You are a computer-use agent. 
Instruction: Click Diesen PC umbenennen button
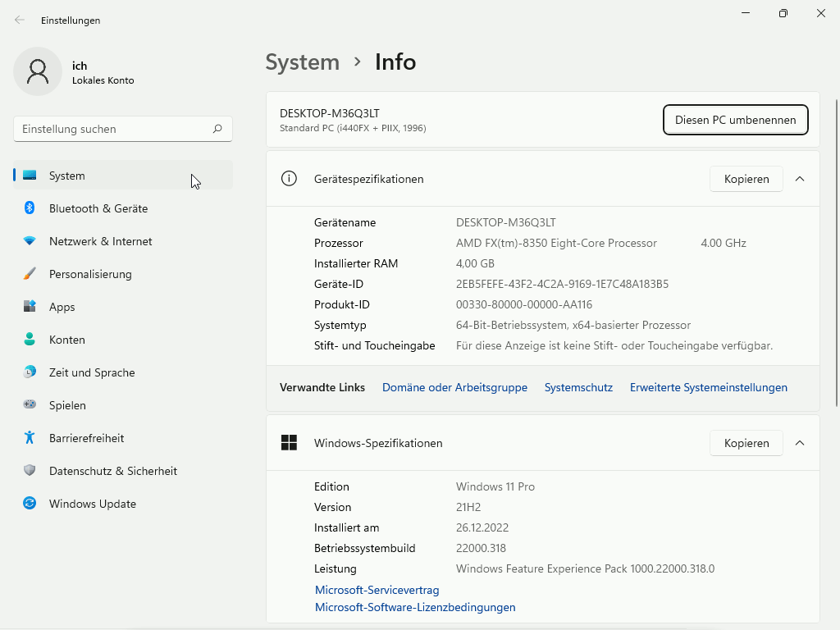point(735,120)
